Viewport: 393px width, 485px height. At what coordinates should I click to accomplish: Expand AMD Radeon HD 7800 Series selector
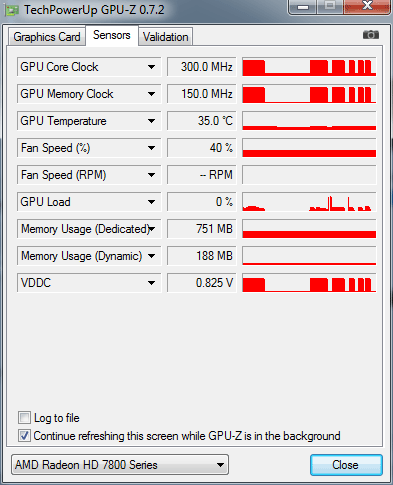120,465
